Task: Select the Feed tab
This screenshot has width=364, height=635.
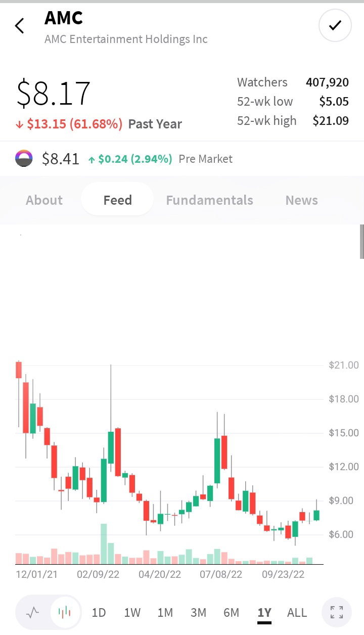Action: click(x=117, y=200)
